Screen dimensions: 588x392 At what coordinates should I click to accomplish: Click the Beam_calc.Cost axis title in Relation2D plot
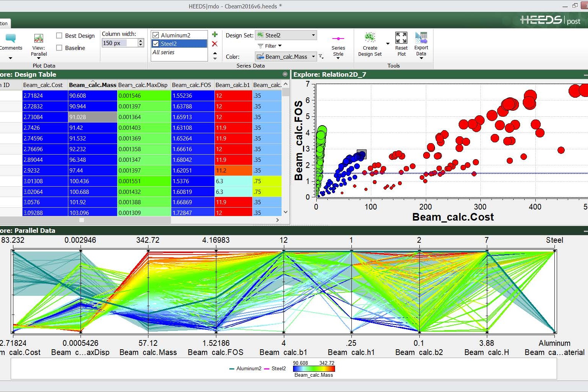point(453,217)
